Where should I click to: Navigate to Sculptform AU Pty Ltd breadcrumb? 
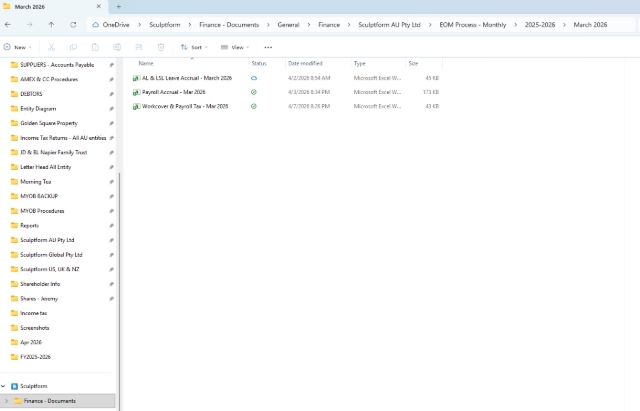pyautogui.click(x=389, y=25)
